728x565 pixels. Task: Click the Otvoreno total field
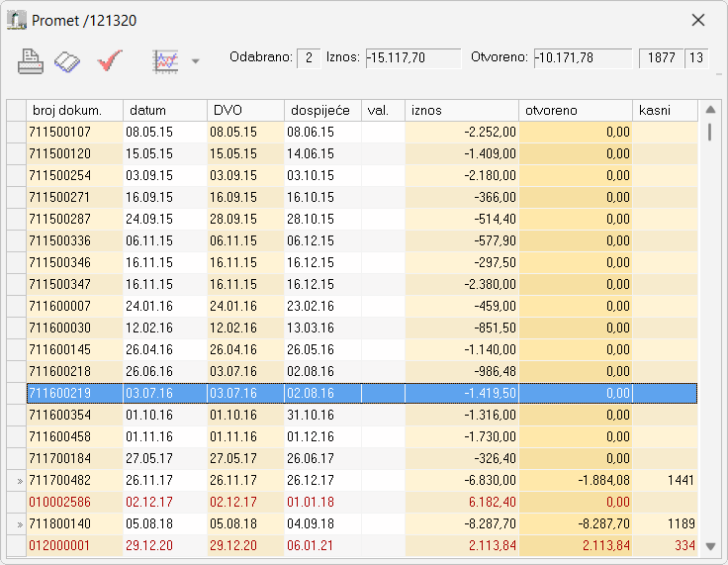tap(582, 58)
